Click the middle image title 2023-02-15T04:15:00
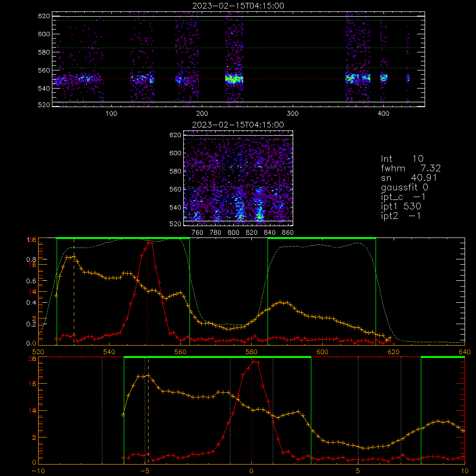 click(x=238, y=125)
